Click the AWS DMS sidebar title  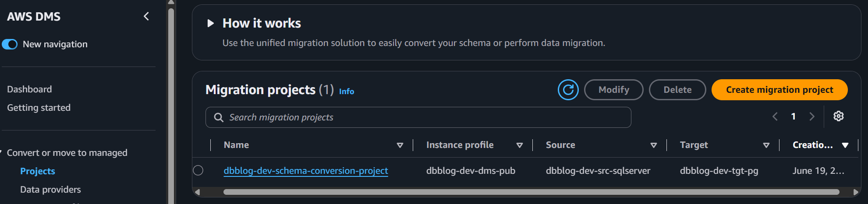point(34,17)
